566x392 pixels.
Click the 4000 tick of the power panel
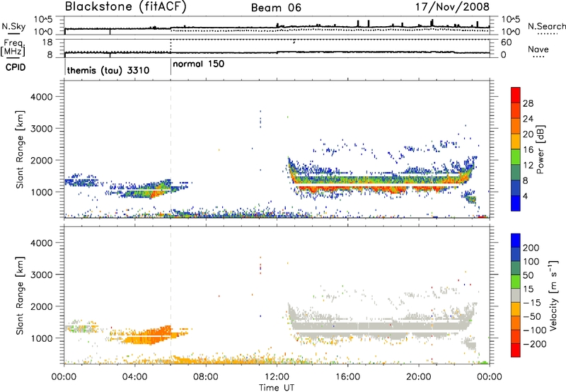click(41, 97)
